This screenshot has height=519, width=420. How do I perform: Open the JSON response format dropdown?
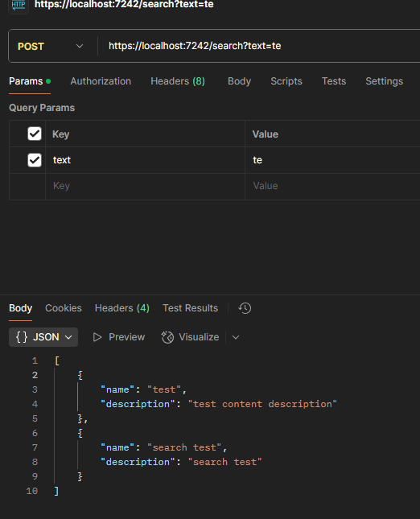click(43, 337)
